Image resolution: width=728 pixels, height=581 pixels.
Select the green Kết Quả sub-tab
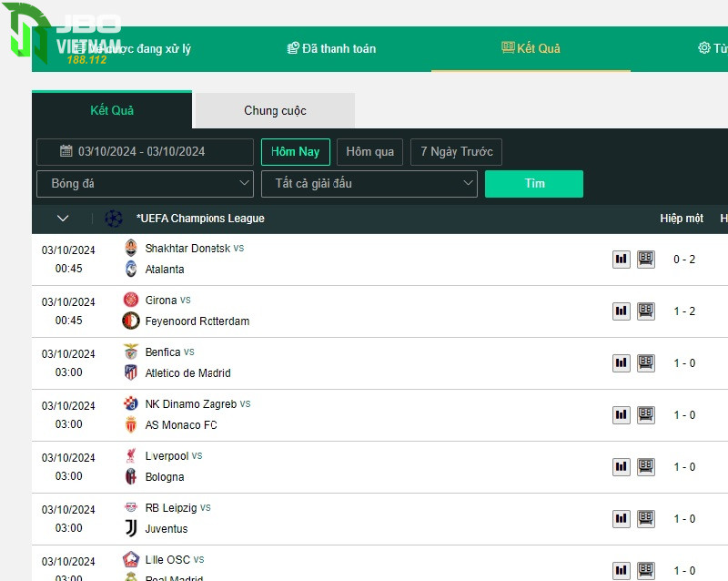click(x=112, y=110)
